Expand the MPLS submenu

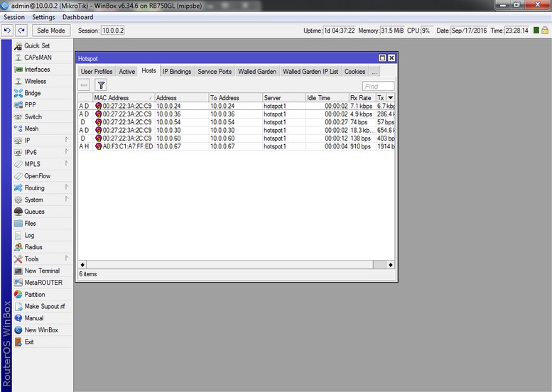[x=67, y=163]
